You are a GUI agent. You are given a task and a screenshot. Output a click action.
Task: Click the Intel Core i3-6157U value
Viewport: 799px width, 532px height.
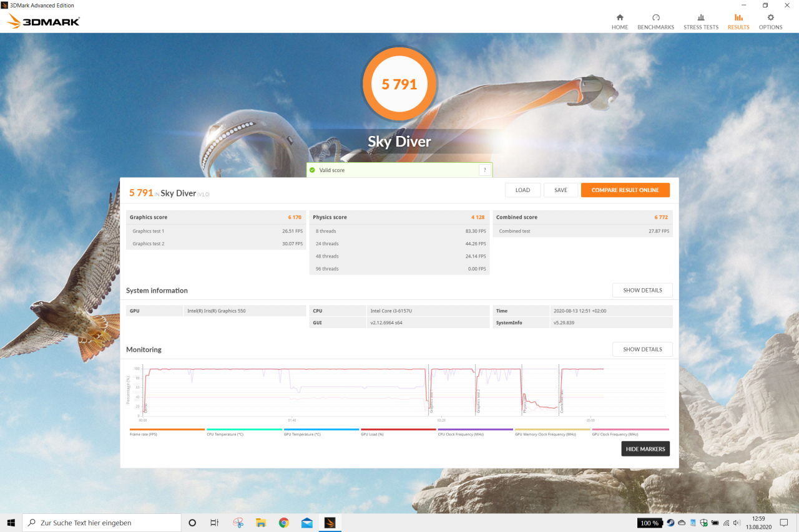pos(391,311)
